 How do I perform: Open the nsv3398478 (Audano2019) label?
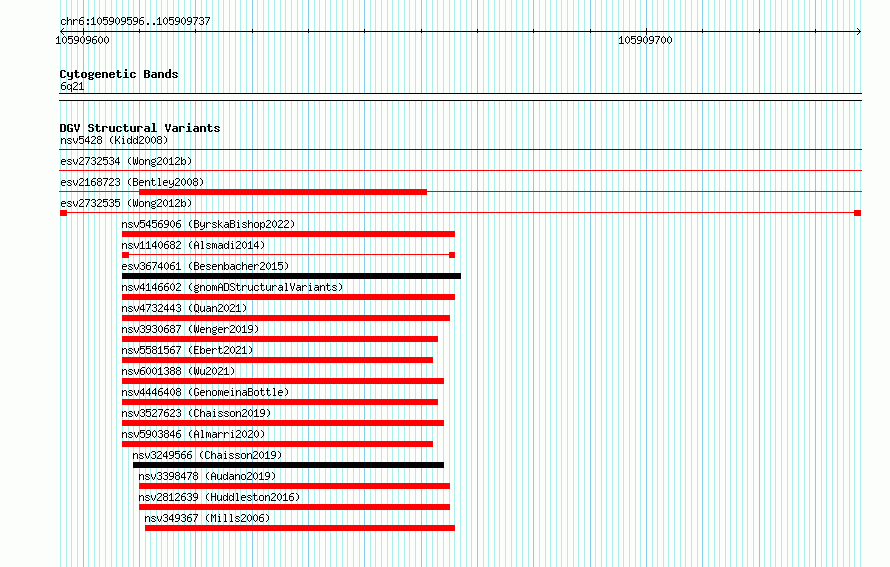click(207, 476)
